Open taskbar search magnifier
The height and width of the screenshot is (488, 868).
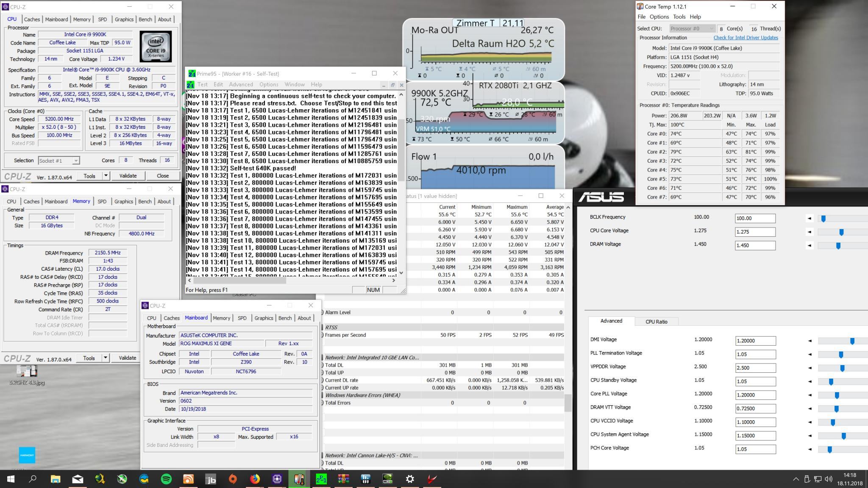33,479
